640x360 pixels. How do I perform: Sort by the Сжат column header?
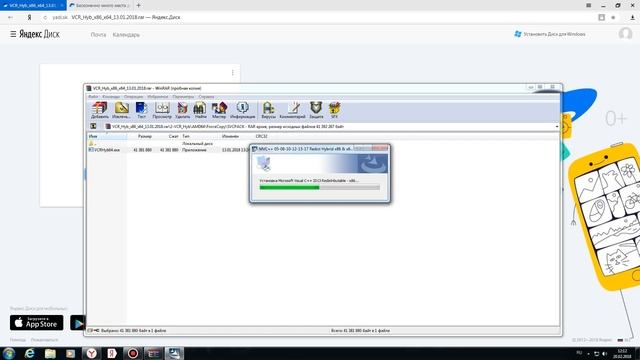click(x=167, y=136)
